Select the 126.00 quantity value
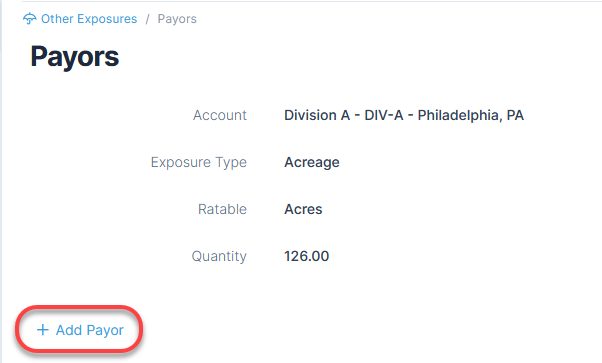The width and height of the screenshot is (602, 363). point(306,256)
